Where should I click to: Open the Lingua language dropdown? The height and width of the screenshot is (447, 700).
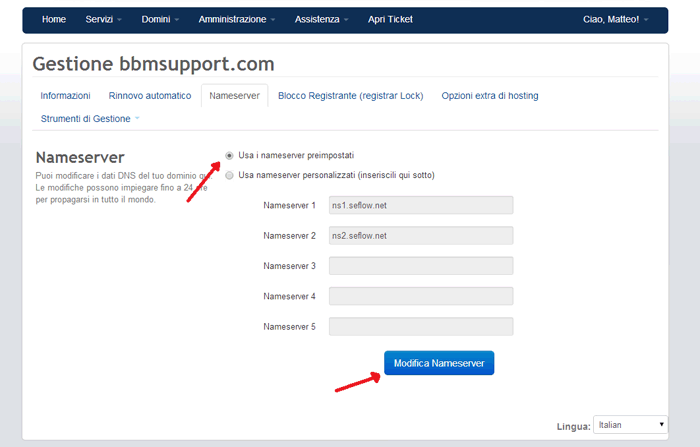pos(630,425)
